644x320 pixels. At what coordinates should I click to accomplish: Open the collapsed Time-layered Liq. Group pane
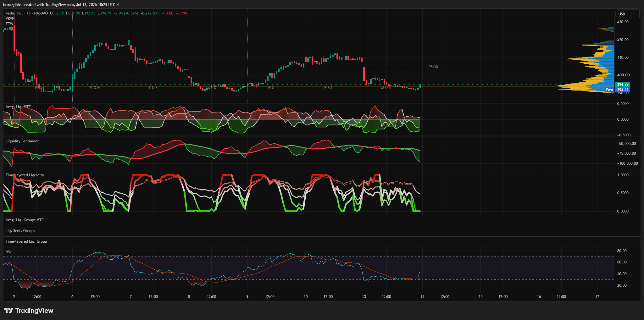322,241
